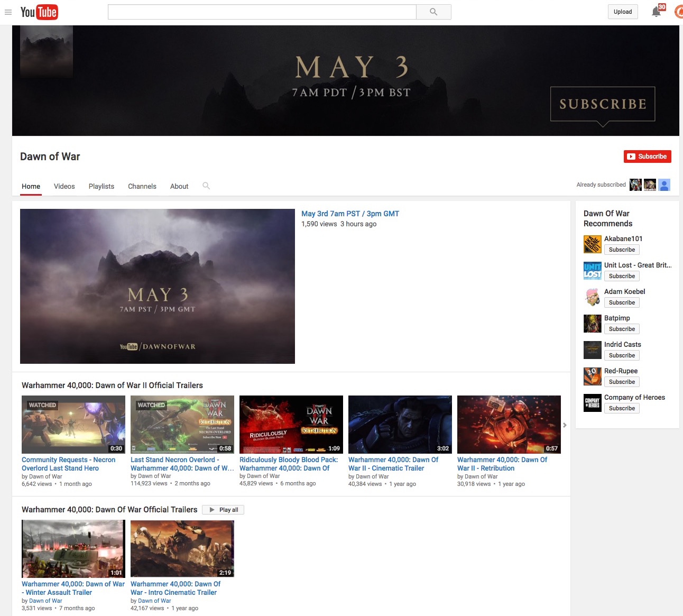Screen dimensions: 683x616
Task: Open Winter Assault Trailer title link
Action: [x=73, y=589]
